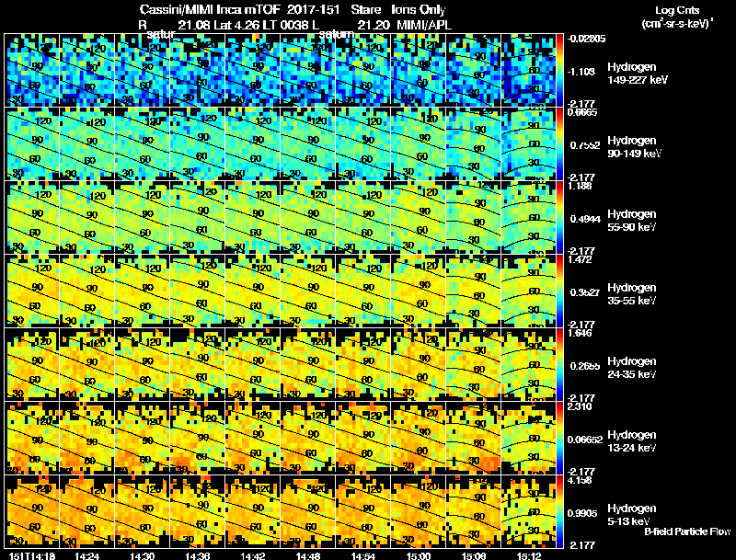
Task: Click the 'Hydrogen 24-35 keV' channel label
Action: coord(632,368)
